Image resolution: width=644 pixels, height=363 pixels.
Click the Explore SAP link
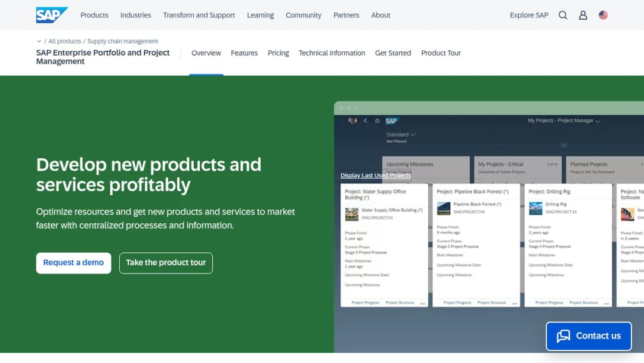529,15
